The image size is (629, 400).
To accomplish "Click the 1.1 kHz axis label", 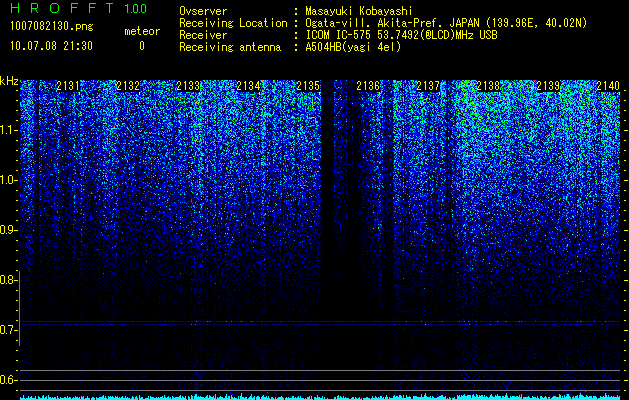I will pyautogui.click(x=9, y=130).
